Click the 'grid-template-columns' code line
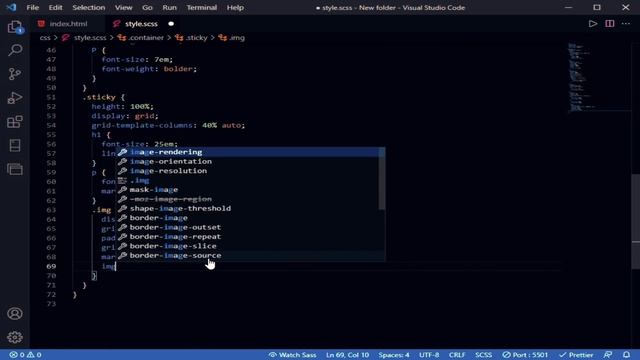The width and height of the screenshot is (640, 360). [168, 125]
